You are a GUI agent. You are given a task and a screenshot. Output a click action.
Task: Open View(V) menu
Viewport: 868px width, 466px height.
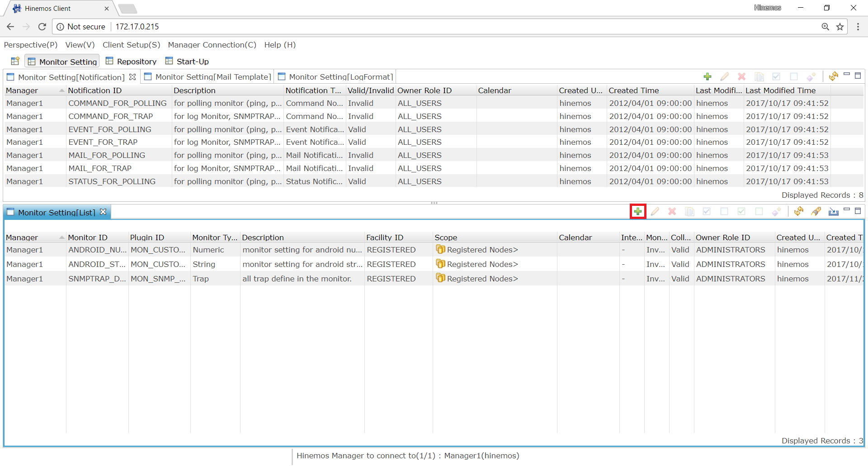(x=80, y=45)
